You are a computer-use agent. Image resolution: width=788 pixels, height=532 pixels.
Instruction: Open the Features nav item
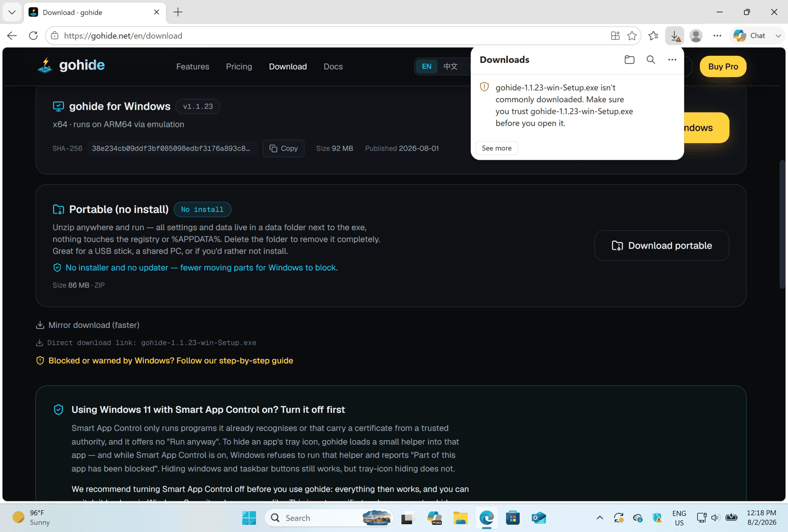pos(193,67)
